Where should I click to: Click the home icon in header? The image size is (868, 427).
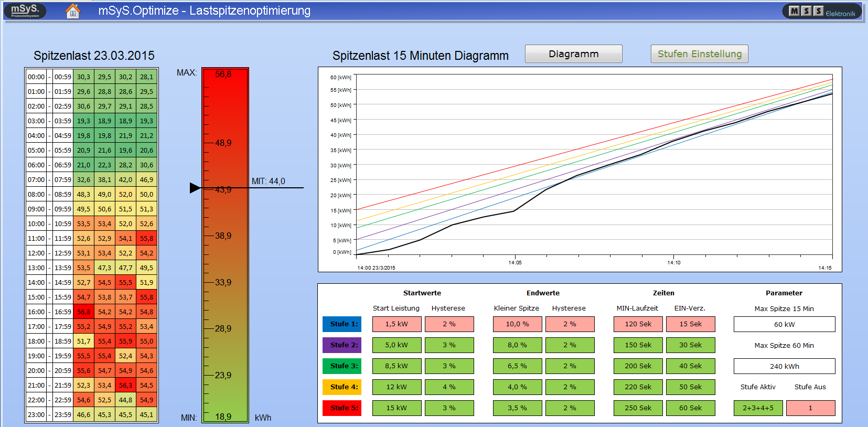coord(73,11)
